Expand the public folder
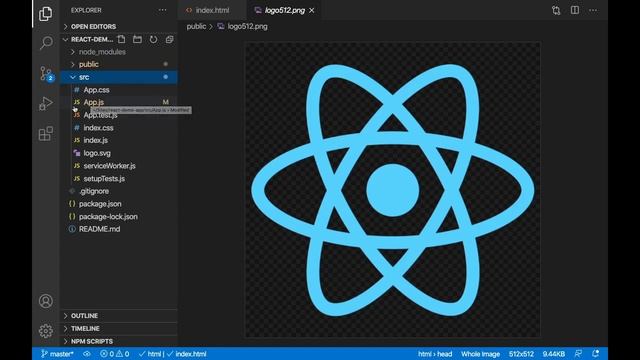 [119, 64]
